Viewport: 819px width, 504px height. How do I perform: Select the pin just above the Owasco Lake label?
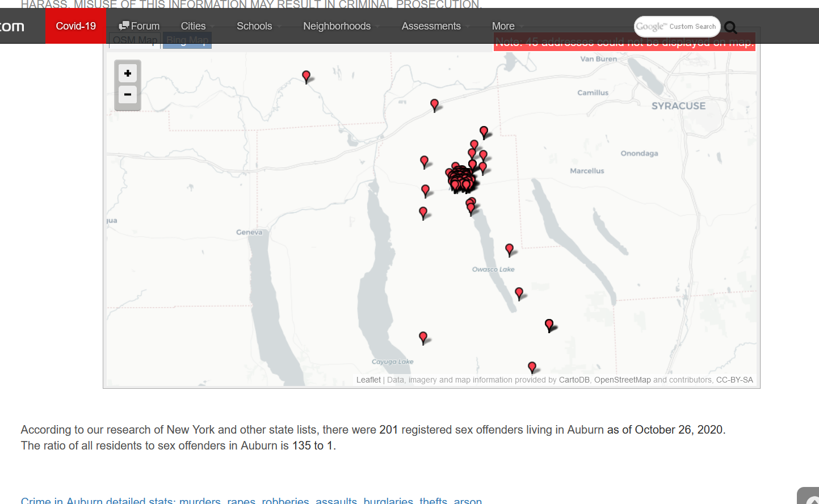click(510, 250)
